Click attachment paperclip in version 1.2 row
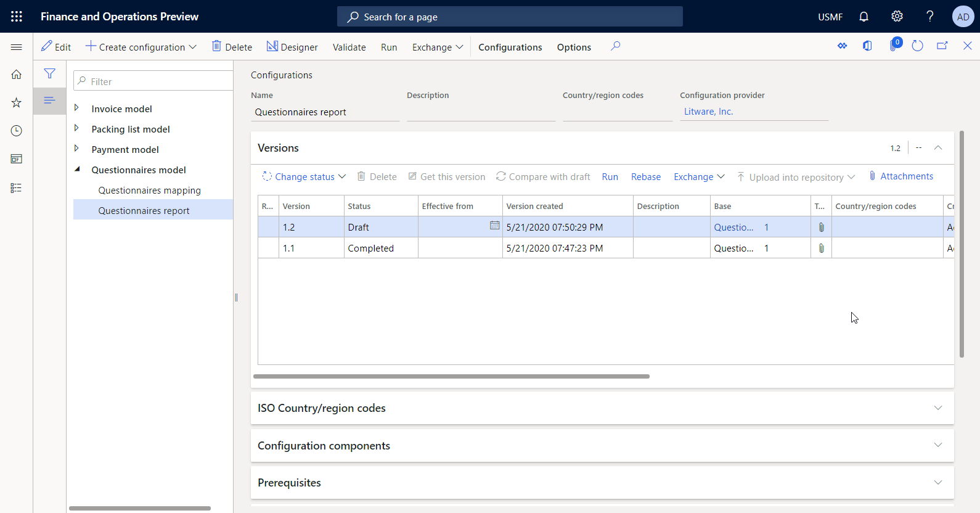980x513 pixels. pyautogui.click(x=821, y=228)
